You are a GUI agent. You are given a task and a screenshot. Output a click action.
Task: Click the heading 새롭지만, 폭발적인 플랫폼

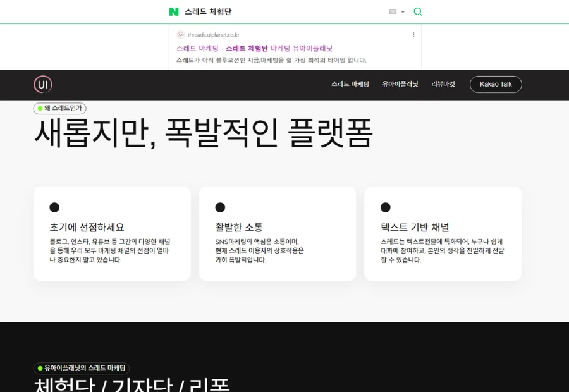tap(204, 133)
